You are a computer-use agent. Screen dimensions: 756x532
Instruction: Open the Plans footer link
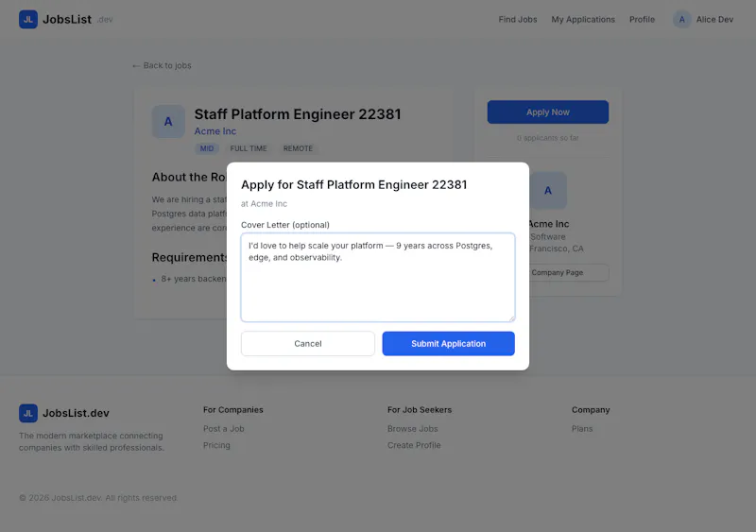(582, 429)
